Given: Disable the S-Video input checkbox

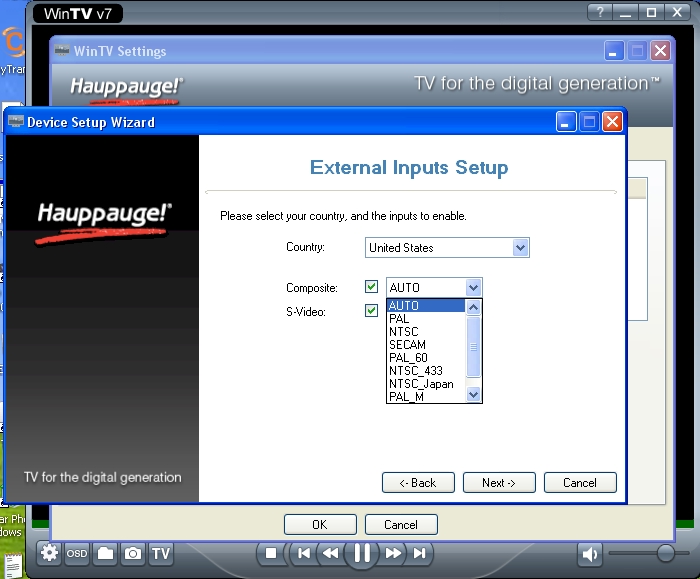Looking at the screenshot, I should click(371, 310).
